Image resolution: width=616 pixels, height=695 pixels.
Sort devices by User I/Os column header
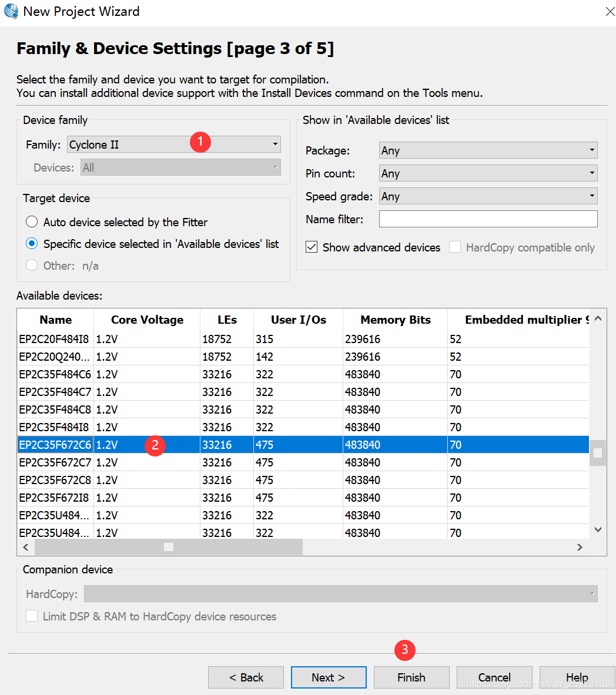pos(299,320)
